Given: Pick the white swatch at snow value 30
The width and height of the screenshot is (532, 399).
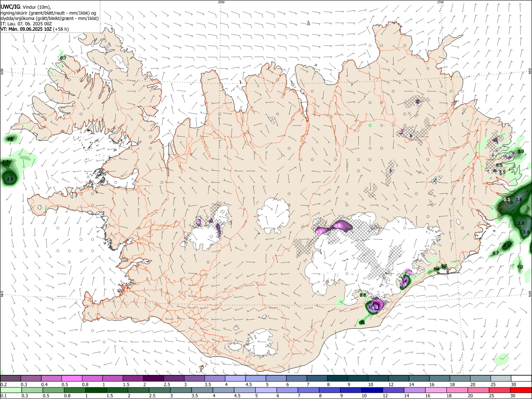Looking at the screenshot, I should [x=521, y=379].
